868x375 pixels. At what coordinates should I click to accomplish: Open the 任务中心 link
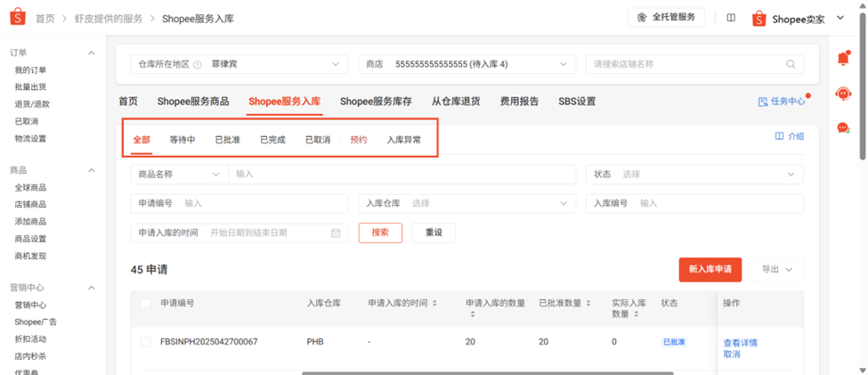(782, 102)
